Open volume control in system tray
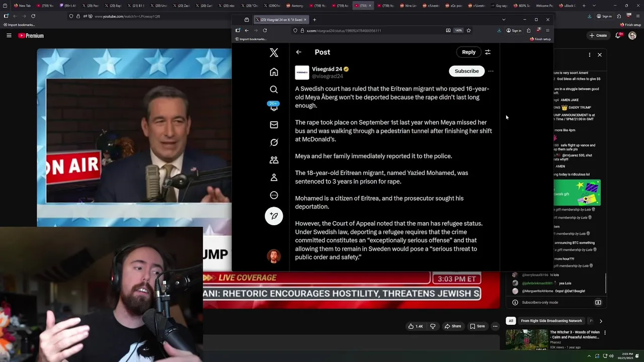This screenshot has height=362, width=644. tap(612, 356)
